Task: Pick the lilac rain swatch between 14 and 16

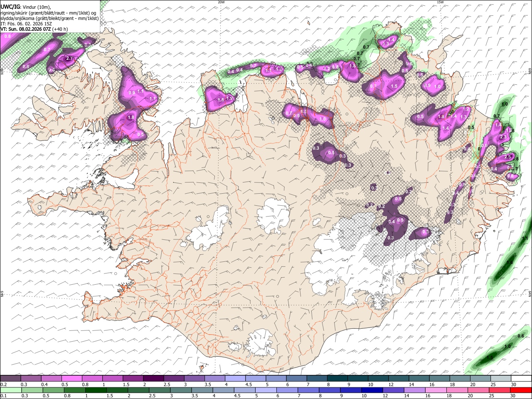Action: pyautogui.click(x=415, y=390)
